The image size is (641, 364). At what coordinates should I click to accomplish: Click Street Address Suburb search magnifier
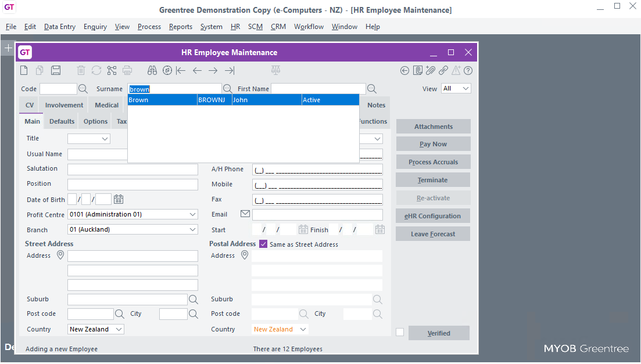coord(194,300)
